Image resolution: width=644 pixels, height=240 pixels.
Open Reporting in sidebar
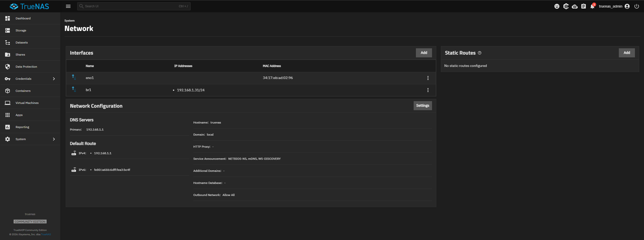(x=30, y=127)
